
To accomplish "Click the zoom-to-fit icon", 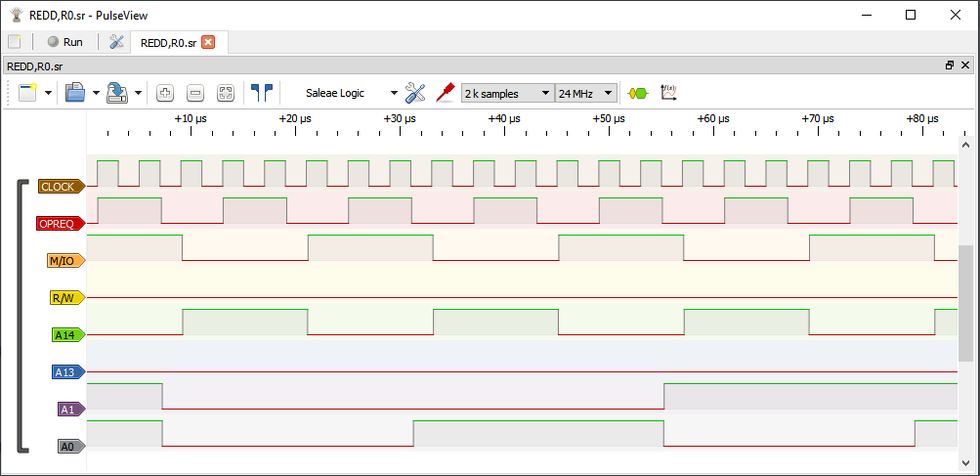I will pos(226,93).
